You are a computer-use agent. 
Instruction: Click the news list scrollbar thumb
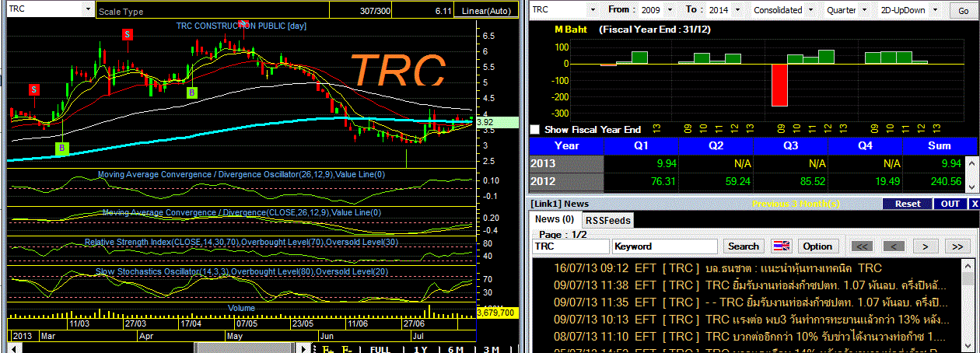(x=966, y=279)
